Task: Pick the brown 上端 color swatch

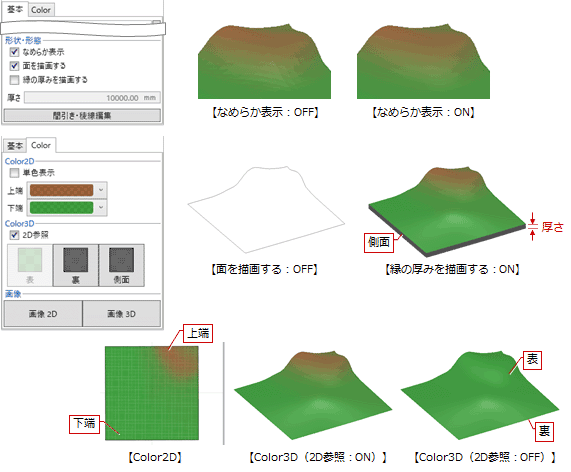Action: click(62, 190)
